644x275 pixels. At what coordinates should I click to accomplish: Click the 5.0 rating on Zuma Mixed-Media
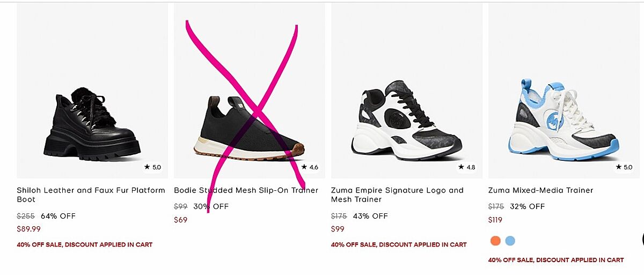(x=624, y=167)
